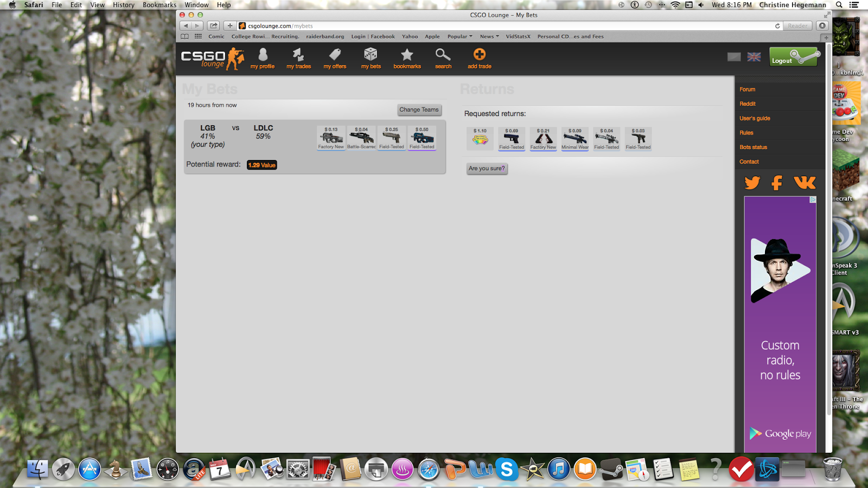Open the search magnifier in CSGO Lounge
Screen dimensions: 868x488
click(443, 59)
